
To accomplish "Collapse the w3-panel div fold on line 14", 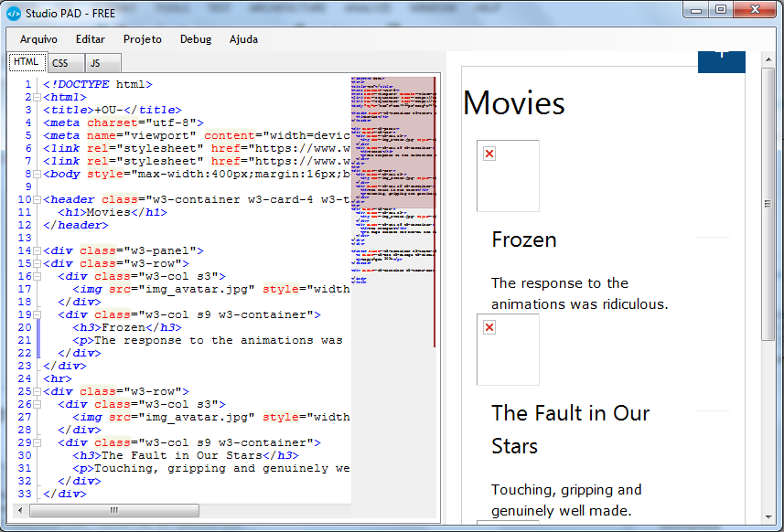I will tap(37, 250).
